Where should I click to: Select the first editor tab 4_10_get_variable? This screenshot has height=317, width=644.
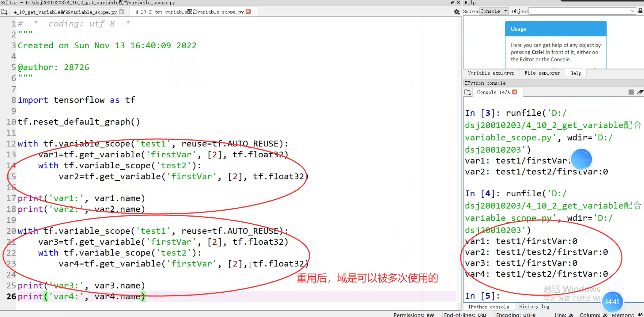pyautogui.click(x=66, y=12)
